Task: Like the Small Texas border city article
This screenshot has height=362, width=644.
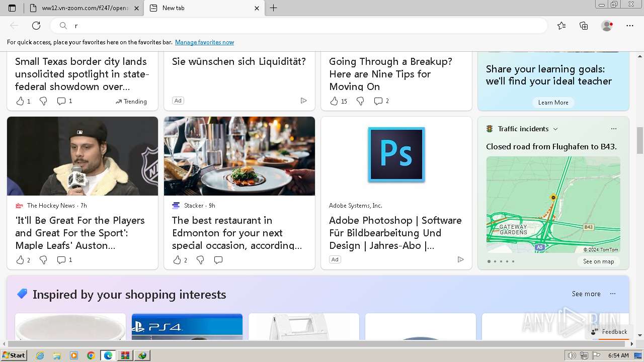Action: (x=20, y=101)
